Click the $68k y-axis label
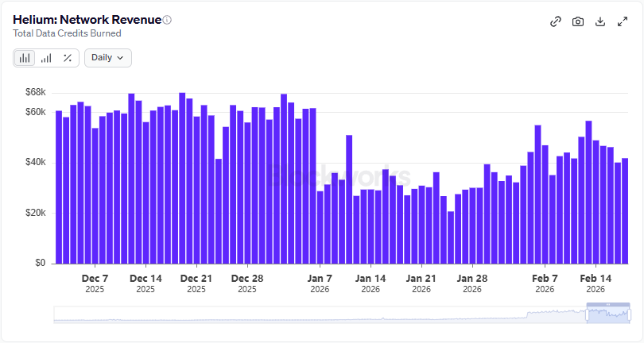The height and width of the screenshot is (343, 644). pyautogui.click(x=35, y=92)
